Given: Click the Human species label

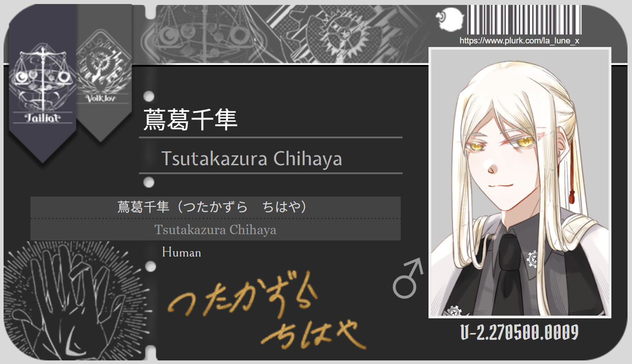Looking at the screenshot, I should coord(182,253).
